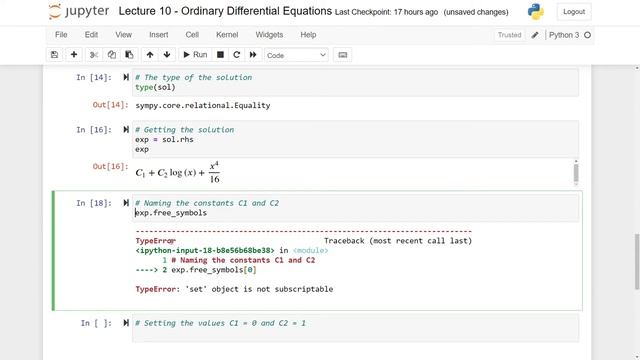The height and width of the screenshot is (360, 640).
Task: Copy selected cells icon
Action: [111, 55]
